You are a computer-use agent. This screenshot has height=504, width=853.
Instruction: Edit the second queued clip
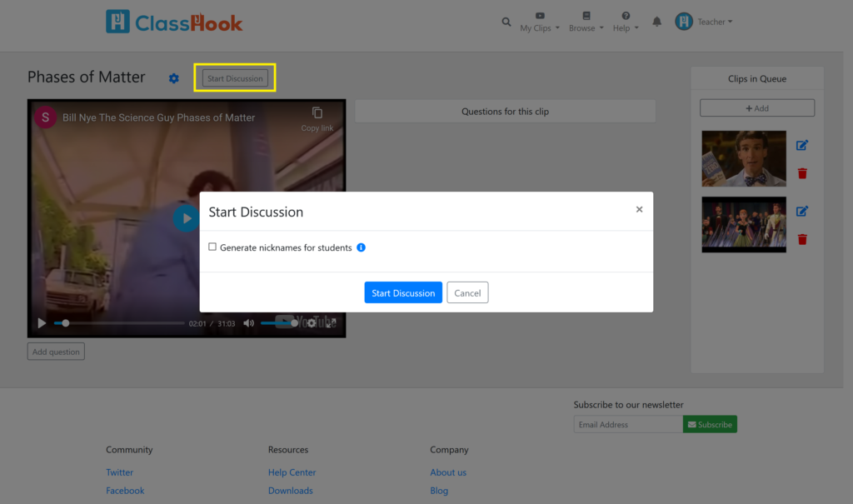pos(802,211)
